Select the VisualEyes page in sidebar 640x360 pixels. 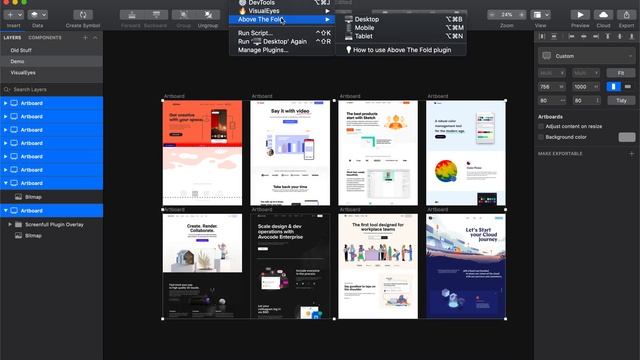pyautogui.click(x=51, y=73)
